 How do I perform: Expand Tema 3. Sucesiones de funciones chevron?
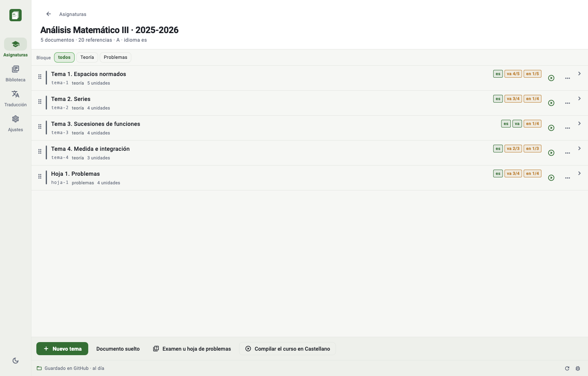click(x=579, y=123)
